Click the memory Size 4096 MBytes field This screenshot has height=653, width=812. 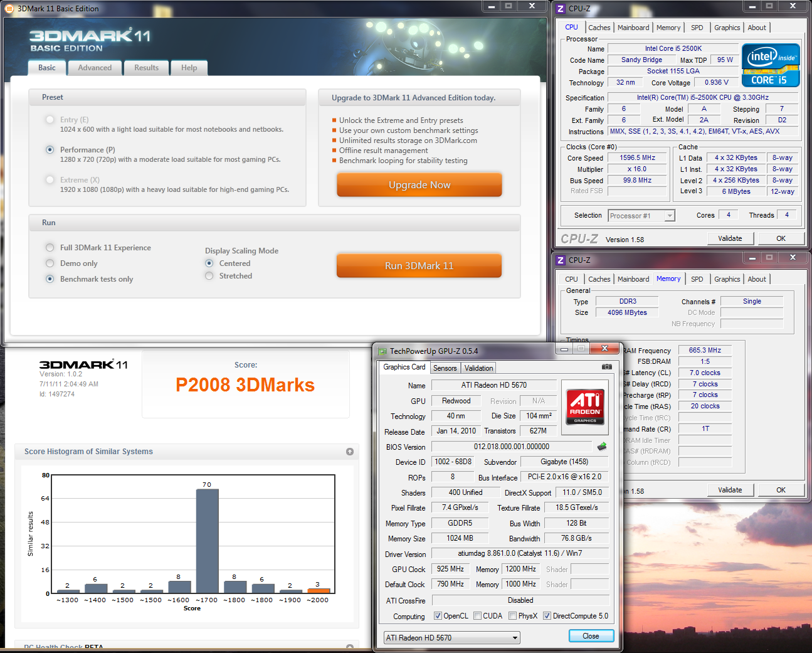pos(627,312)
